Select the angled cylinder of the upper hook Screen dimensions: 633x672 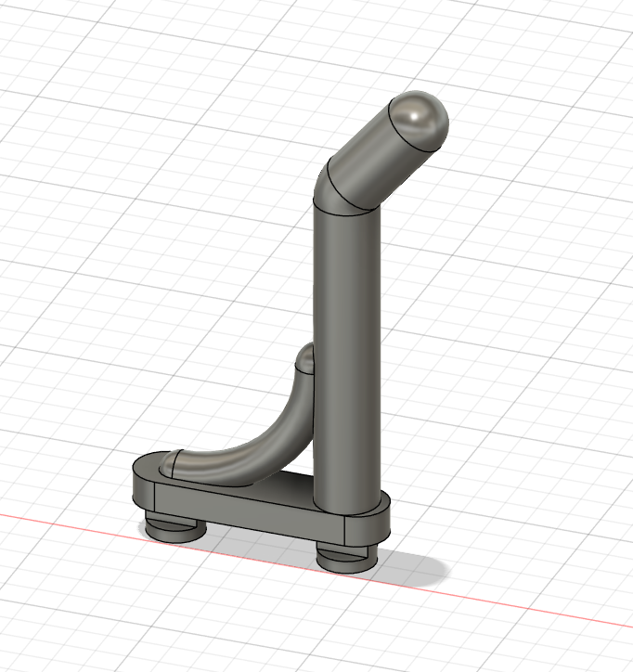coord(379,161)
